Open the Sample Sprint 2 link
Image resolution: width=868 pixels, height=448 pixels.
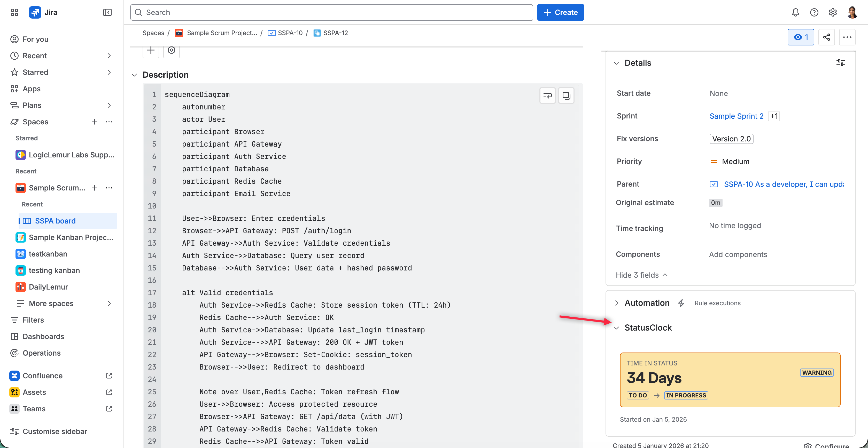pos(736,116)
